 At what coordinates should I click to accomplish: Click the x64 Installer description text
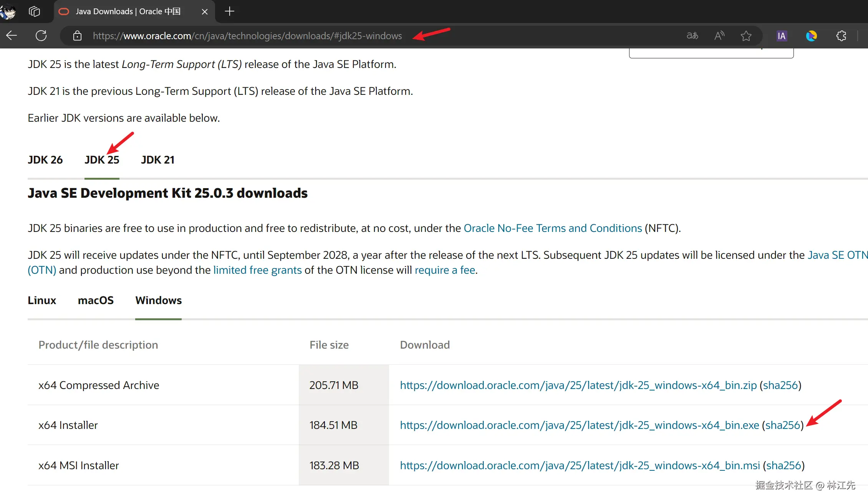point(68,425)
